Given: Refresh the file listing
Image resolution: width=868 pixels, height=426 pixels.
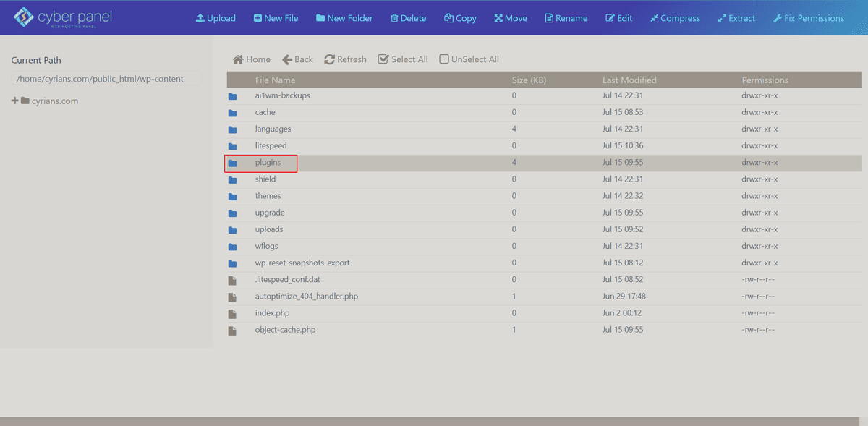Looking at the screenshot, I should coord(345,59).
